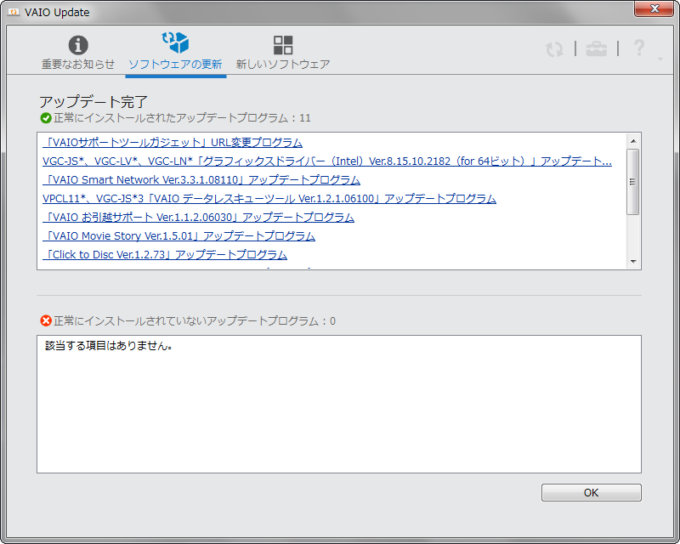The image size is (680, 544).
Task: Open Click to Disc Ver.1.2.73 link
Action: click(165, 255)
